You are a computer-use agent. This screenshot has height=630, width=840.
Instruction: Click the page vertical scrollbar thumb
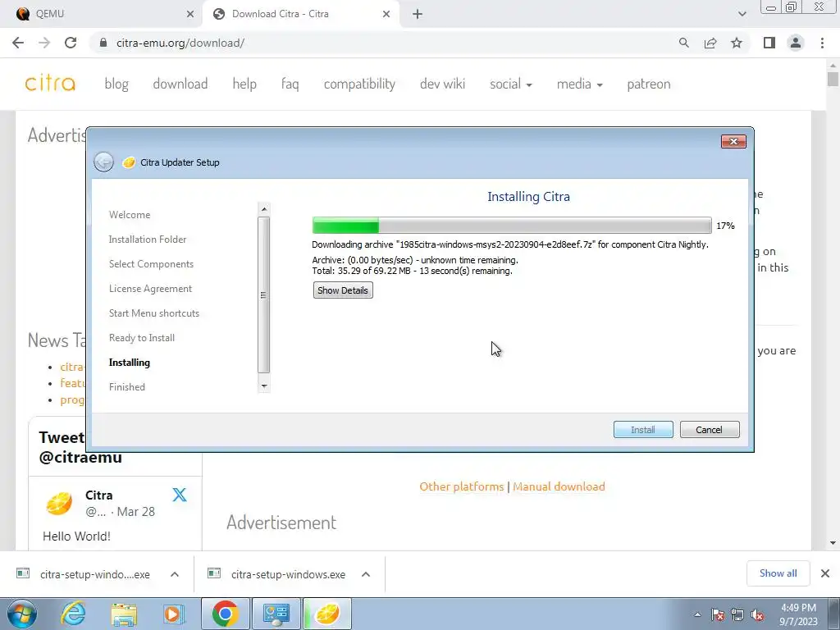click(833, 79)
